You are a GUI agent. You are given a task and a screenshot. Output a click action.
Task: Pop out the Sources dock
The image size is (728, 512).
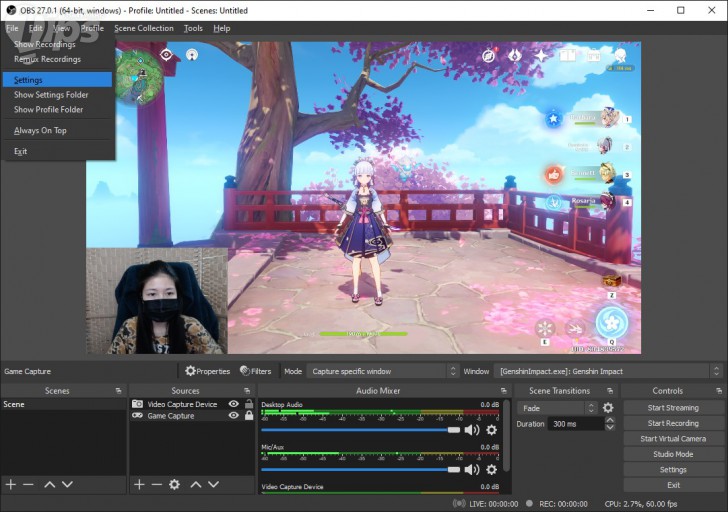pyautogui.click(x=247, y=391)
